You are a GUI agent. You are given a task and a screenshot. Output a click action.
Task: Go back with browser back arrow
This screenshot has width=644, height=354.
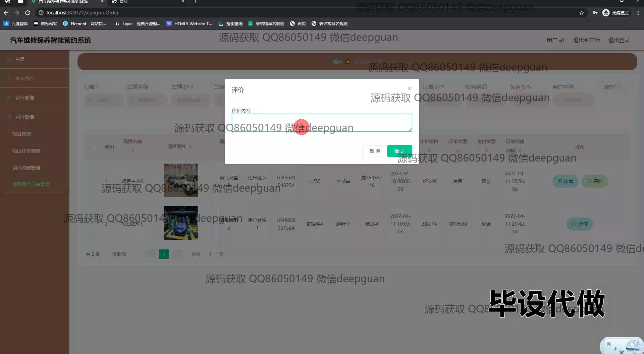point(6,13)
